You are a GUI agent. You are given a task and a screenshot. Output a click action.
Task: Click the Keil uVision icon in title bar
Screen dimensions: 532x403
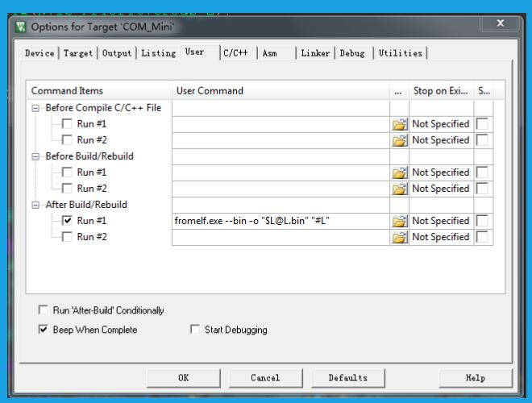pos(21,27)
